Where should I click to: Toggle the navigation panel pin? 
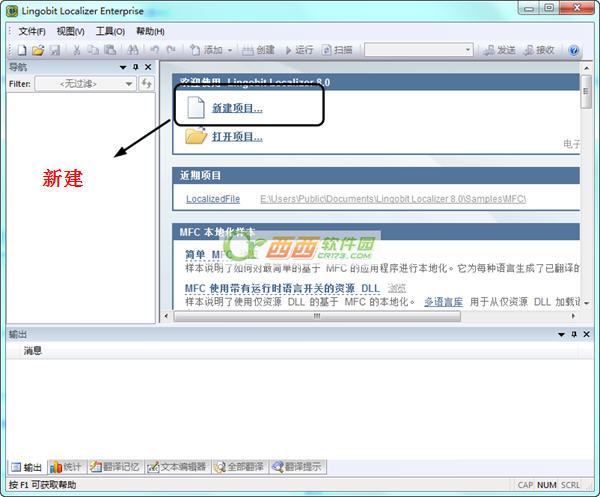(x=135, y=67)
